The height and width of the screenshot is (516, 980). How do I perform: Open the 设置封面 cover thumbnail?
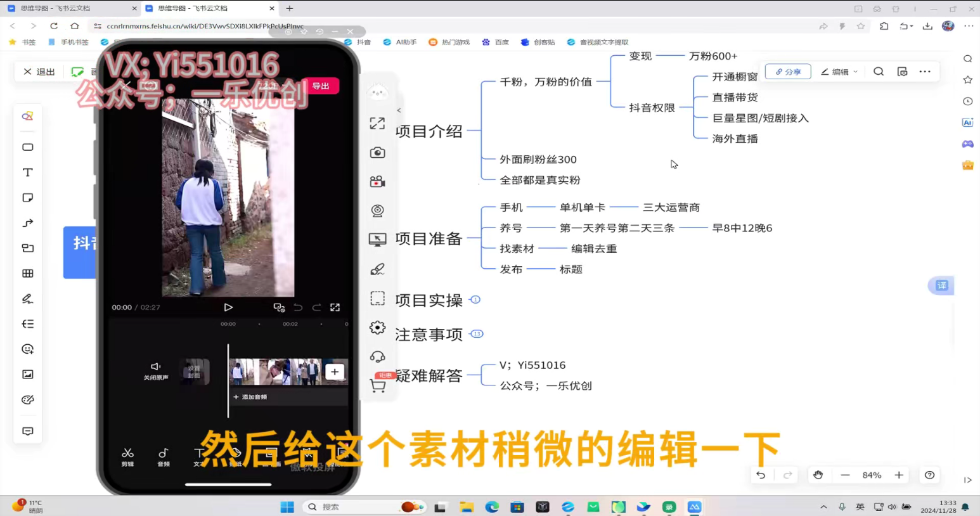194,371
